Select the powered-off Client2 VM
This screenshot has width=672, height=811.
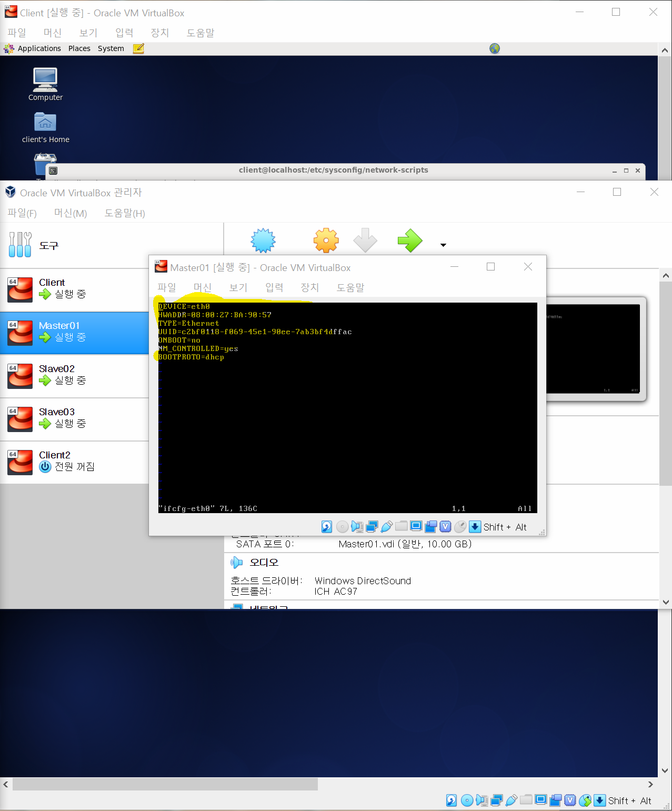(x=75, y=462)
